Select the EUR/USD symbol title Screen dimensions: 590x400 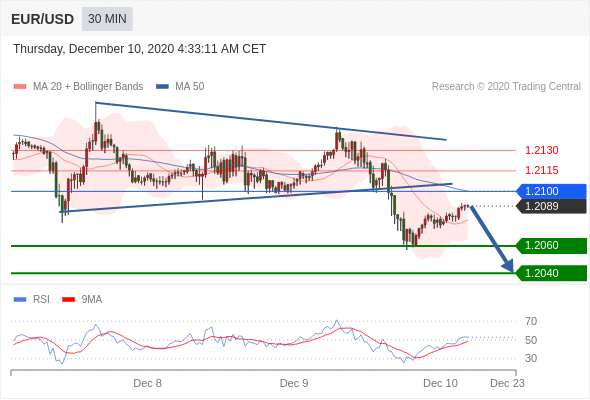pyautogui.click(x=43, y=19)
